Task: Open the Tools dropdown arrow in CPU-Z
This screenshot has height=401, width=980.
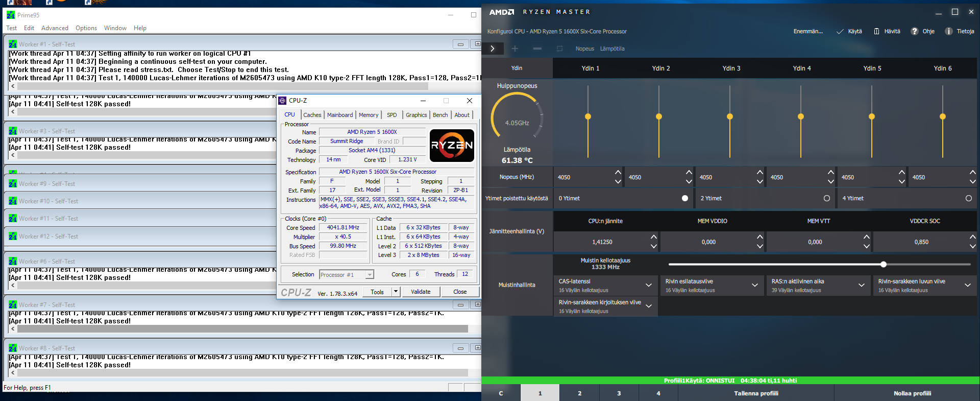Action: 396,292
